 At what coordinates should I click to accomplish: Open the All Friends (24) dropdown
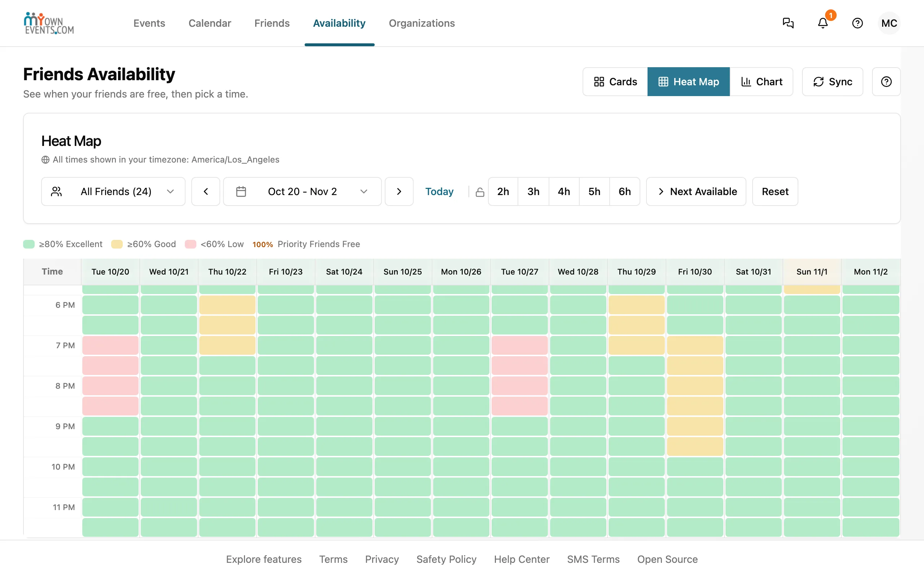pos(113,191)
